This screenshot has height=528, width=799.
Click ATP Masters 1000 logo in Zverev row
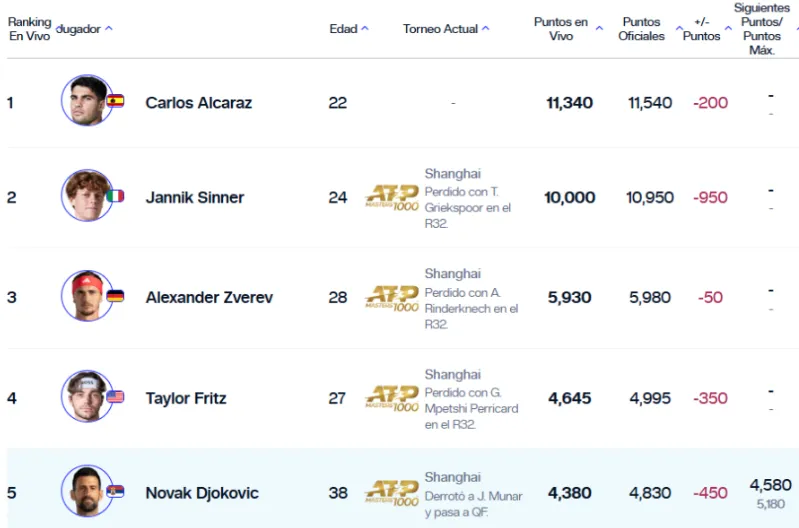coord(392,297)
